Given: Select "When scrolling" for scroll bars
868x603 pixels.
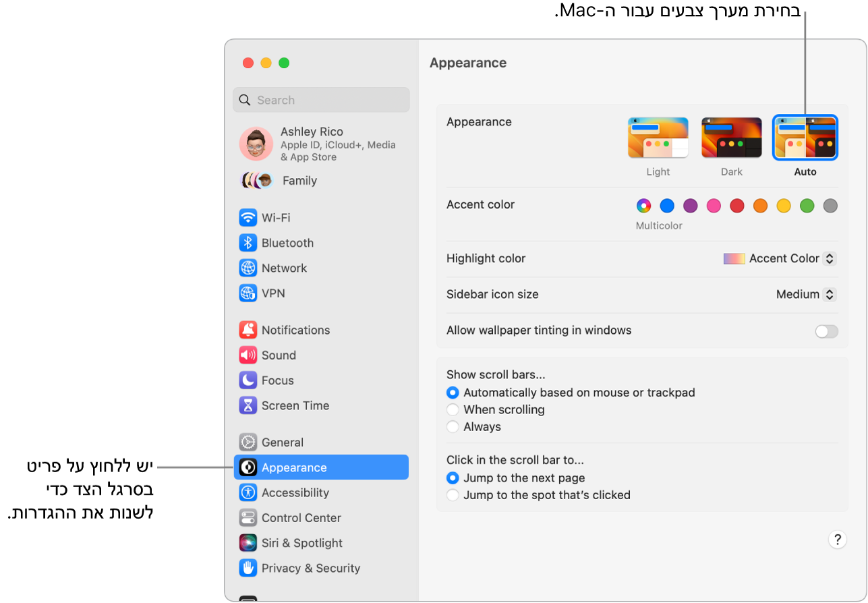Looking at the screenshot, I should [x=453, y=409].
